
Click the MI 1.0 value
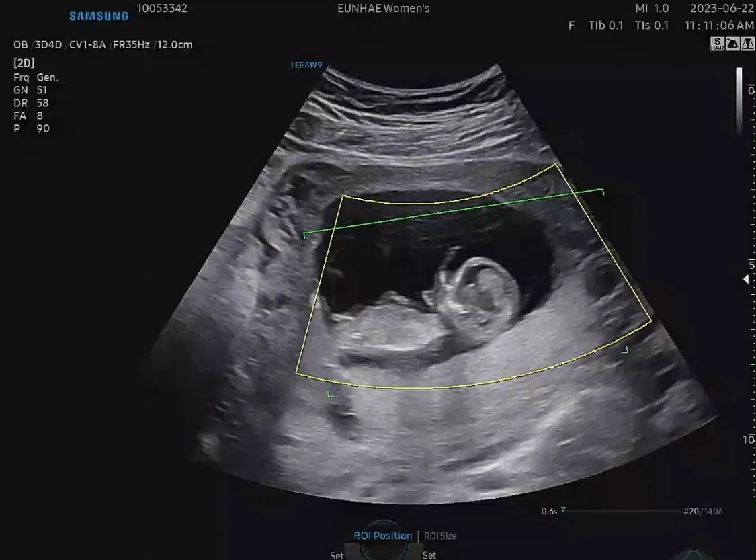652,9
